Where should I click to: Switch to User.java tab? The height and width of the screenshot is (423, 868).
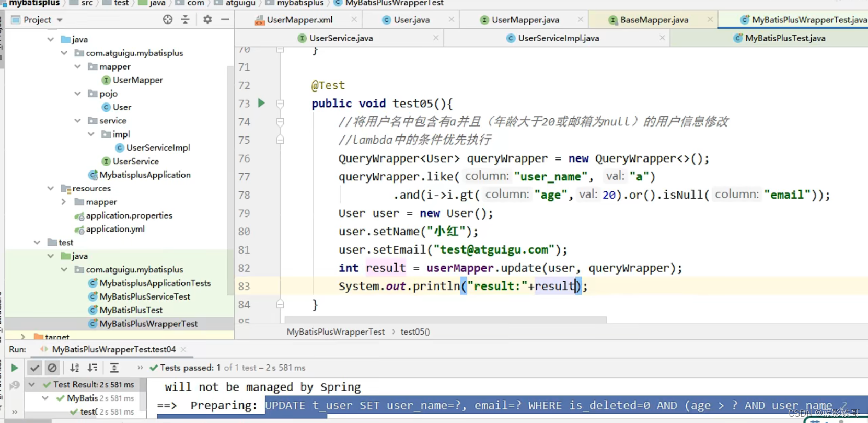[412, 20]
